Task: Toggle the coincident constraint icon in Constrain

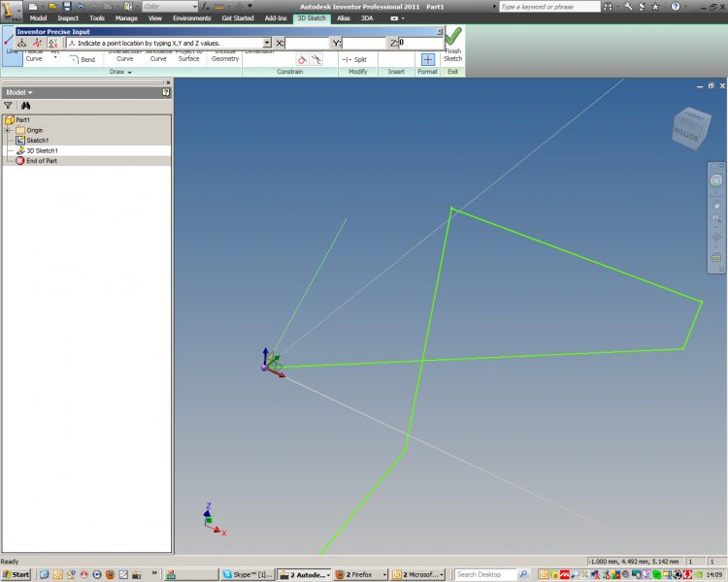Action: pyautogui.click(x=302, y=59)
